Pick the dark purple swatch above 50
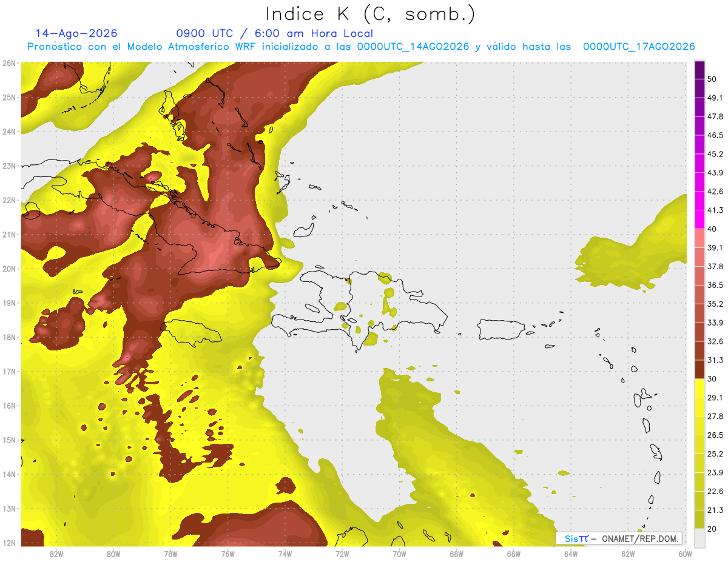This screenshot has width=728, height=562. pos(699,70)
